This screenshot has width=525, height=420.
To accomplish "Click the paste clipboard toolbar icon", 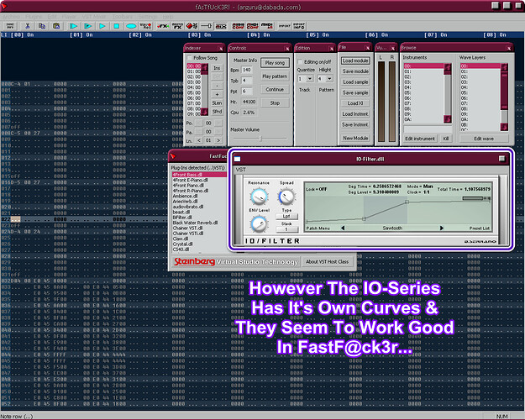I will [x=56, y=26].
